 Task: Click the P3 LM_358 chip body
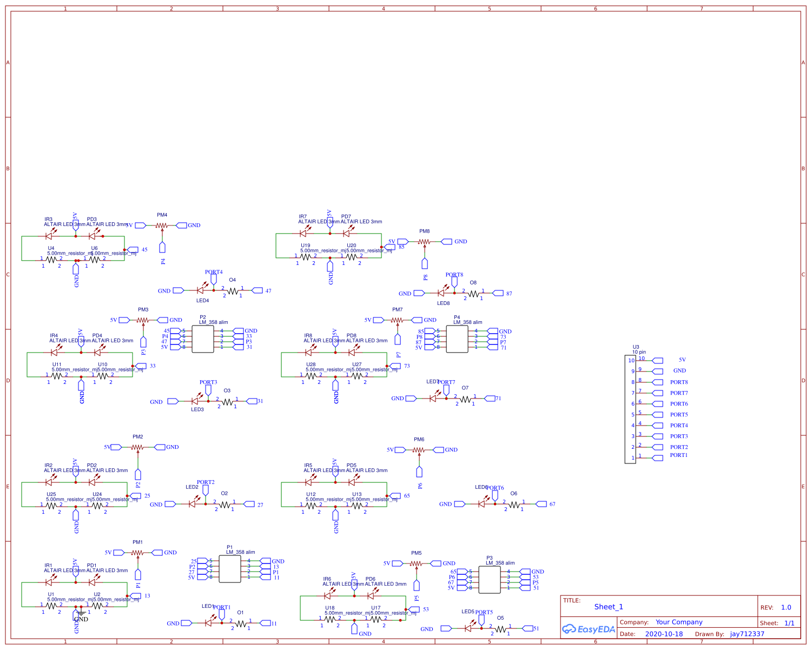490,580
